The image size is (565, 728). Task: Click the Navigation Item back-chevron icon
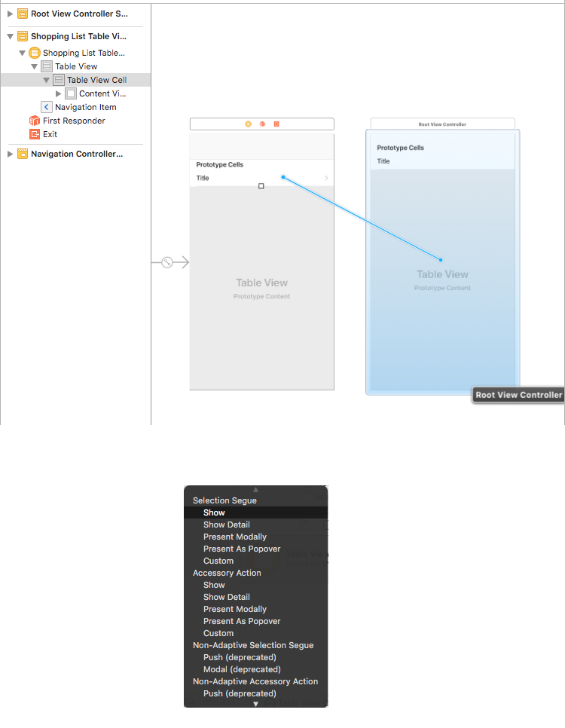point(47,107)
